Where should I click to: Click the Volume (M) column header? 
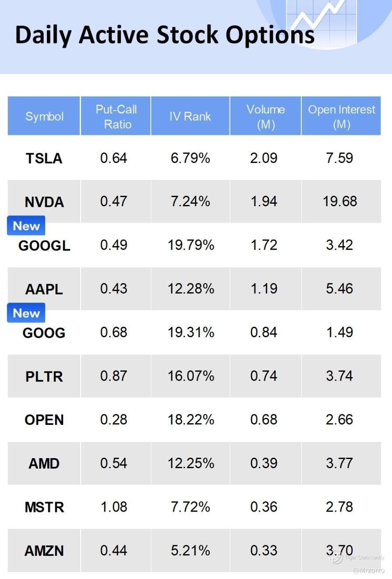click(265, 117)
